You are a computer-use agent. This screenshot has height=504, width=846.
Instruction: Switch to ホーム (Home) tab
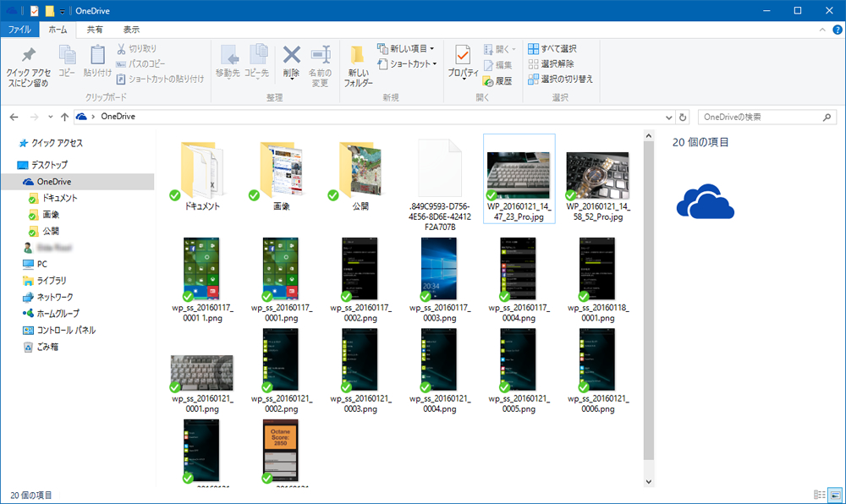click(x=58, y=30)
